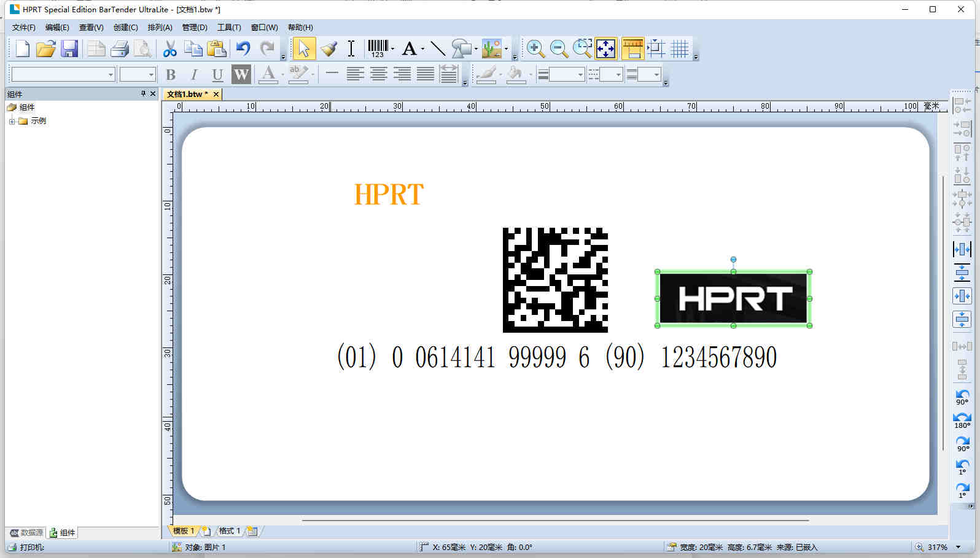Viewport: 980px width, 558px height.
Task: Zoom to selected region tool
Action: click(582, 48)
